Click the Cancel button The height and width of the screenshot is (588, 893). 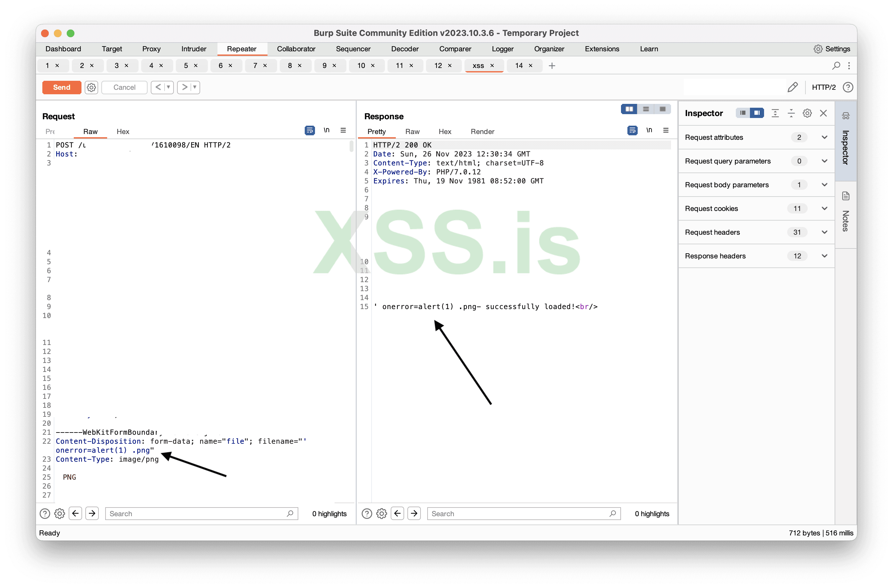[x=124, y=87]
